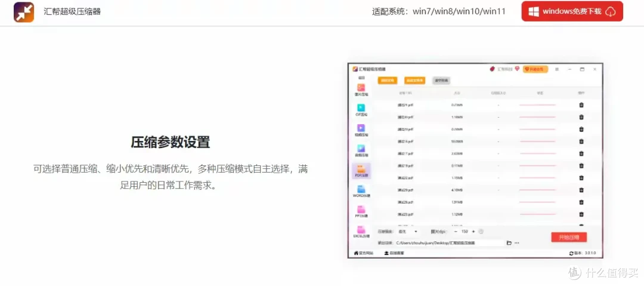Viewport: 644px width, 286px height.
Task: Open 在线客服 in the app footer
Action: click(x=394, y=253)
